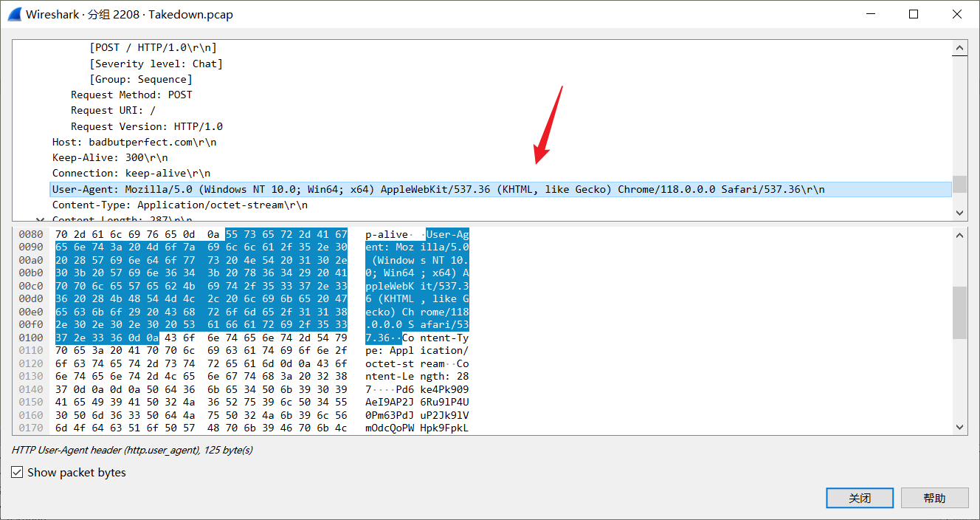Click ASCII text 'ecko) Ch rome/118'

point(417,312)
